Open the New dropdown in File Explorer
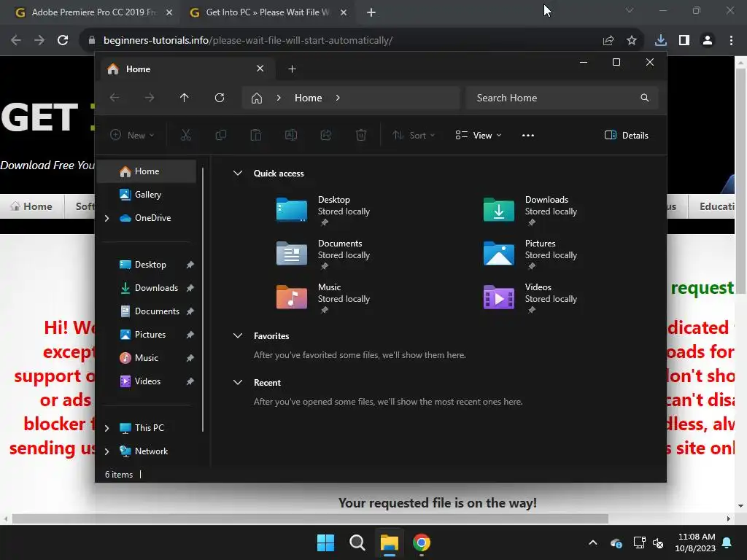The image size is (747, 560). click(x=132, y=135)
